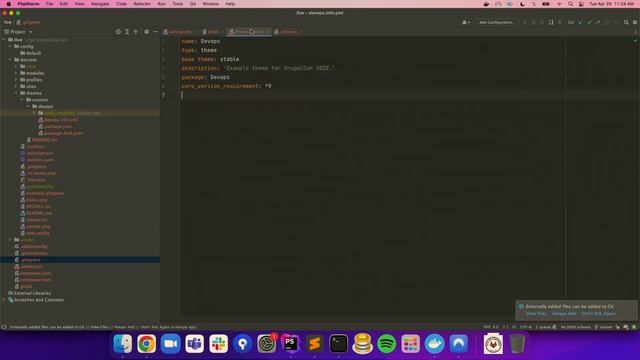Image resolution: width=640 pixels, height=360 pixels.
Task: Open IDE settings gear in top toolbar
Action: [x=635, y=22]
